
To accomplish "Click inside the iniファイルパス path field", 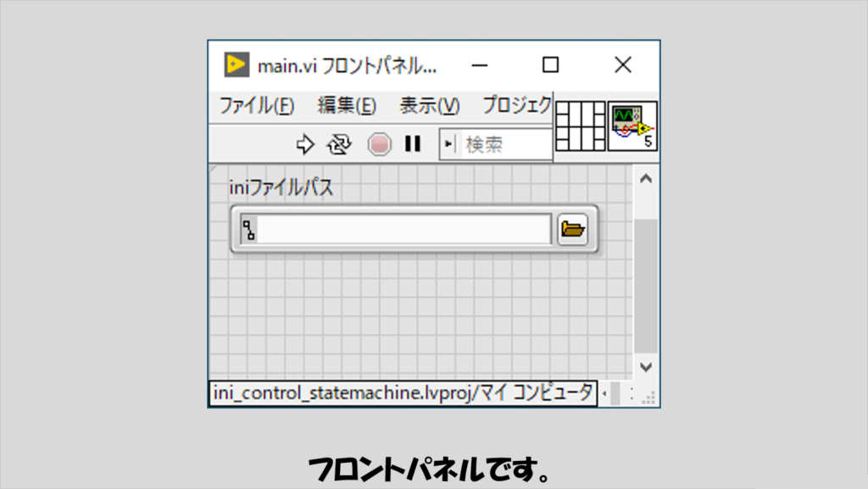I will 404,230.
